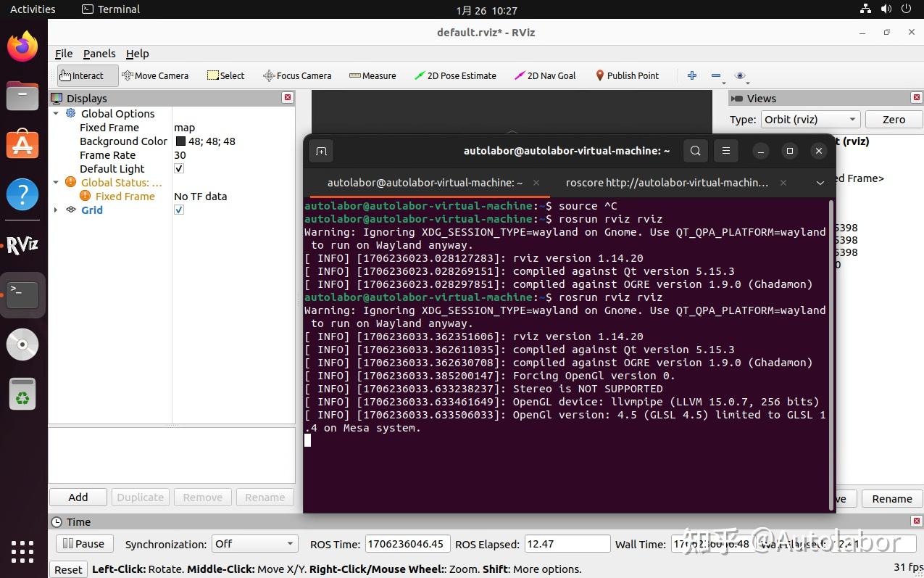Activate the Publish Point tool
The height and width of the screenshot is (578, 924).
tap(626, 75)
